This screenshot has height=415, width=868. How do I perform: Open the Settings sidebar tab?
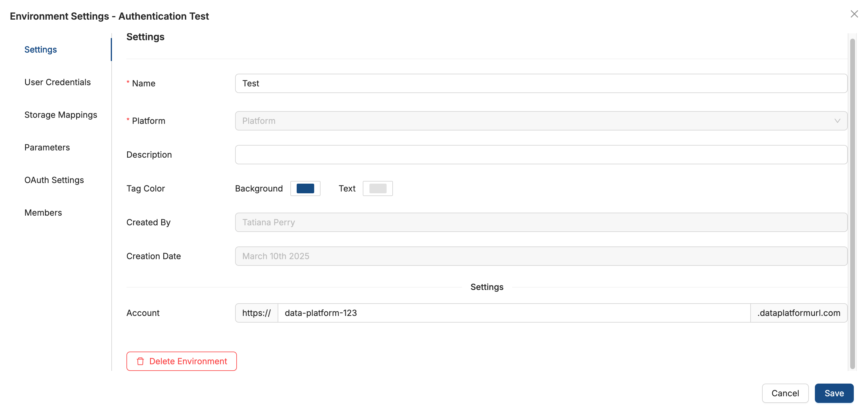[x=40, y=50]
